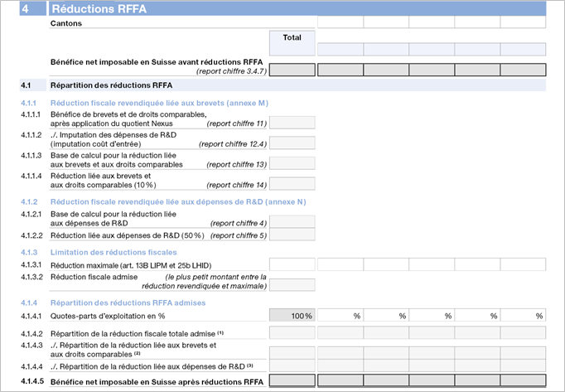Select the Total column header box
This screenshot has height=392, width=565.
pos(292,43)
